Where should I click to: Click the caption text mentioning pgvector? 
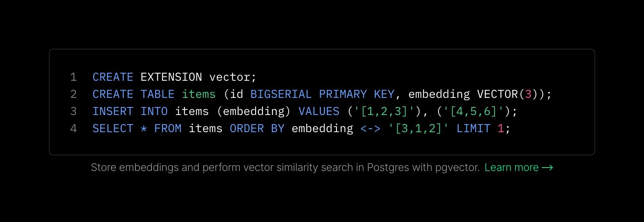[285, 168]
